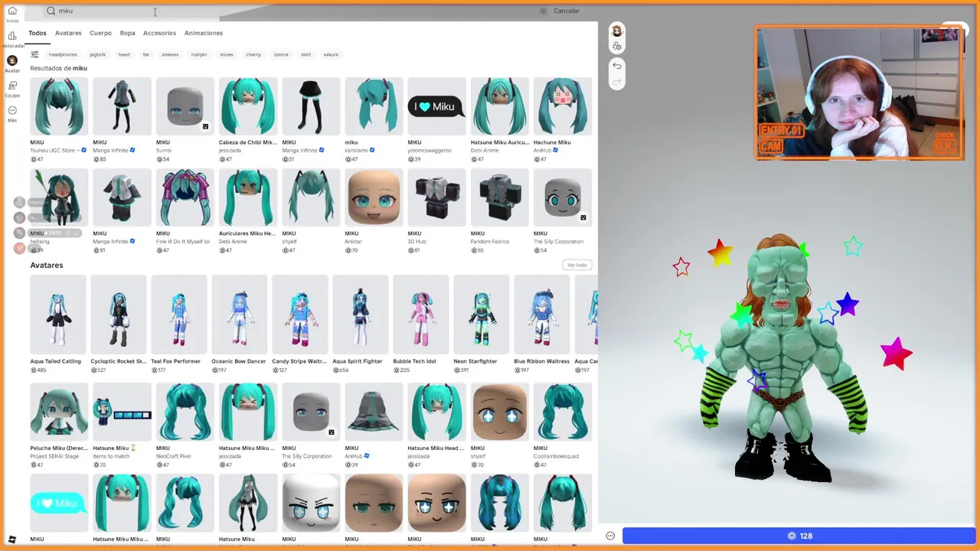
Task: Open the Avatar sidebar section
Action: click(x=12, y=64)
